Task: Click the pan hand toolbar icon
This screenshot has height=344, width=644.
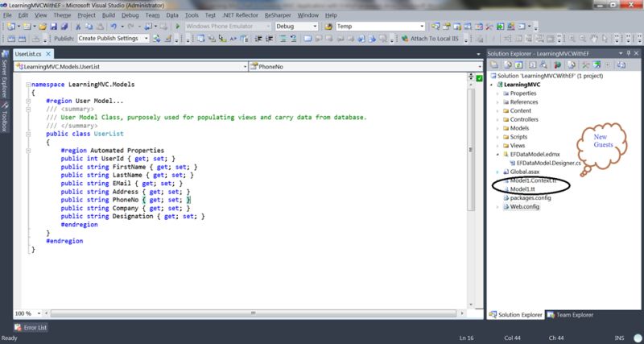Action: [x=593, y=38]
